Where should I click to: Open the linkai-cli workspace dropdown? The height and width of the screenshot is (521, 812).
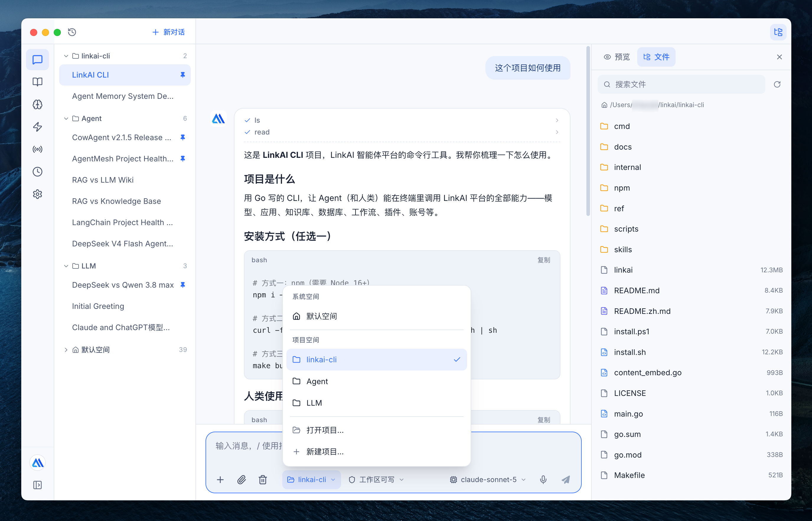pos(312,480)
